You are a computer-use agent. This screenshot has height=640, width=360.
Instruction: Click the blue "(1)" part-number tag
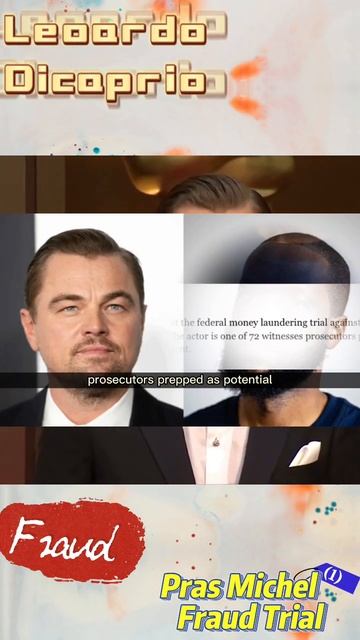click(337, 578)
